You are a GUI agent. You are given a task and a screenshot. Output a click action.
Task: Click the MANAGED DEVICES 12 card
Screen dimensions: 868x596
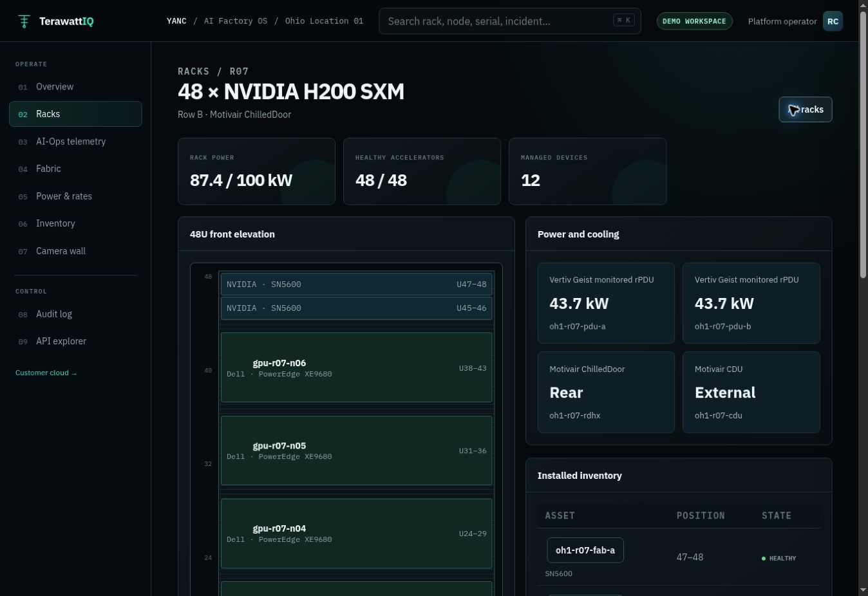[587, 172]
